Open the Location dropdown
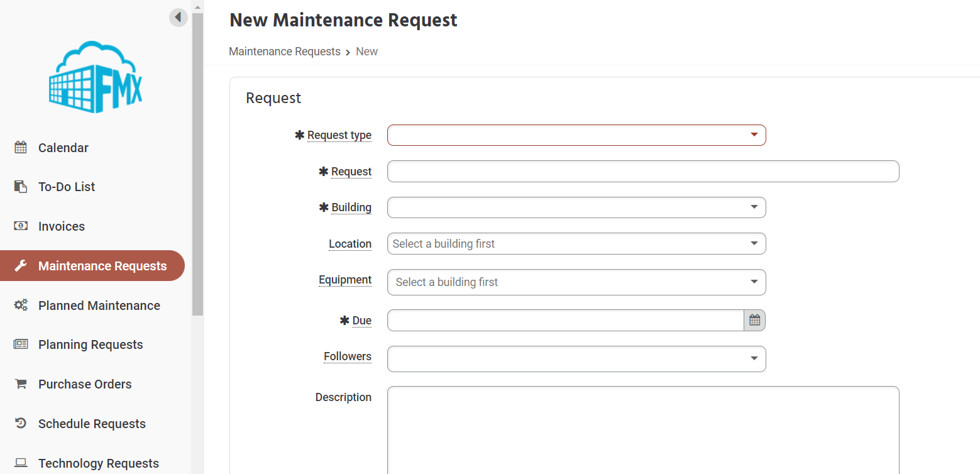Viewport: 980px width, 474px height. coord(576,244)
